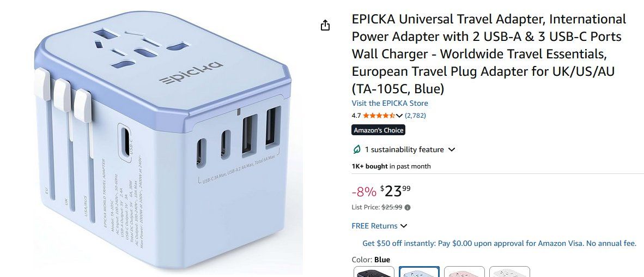Click the EPICKA Universal Travel Adapter title
Viewport: 644px width, 277px height.
tap(489, 54)
